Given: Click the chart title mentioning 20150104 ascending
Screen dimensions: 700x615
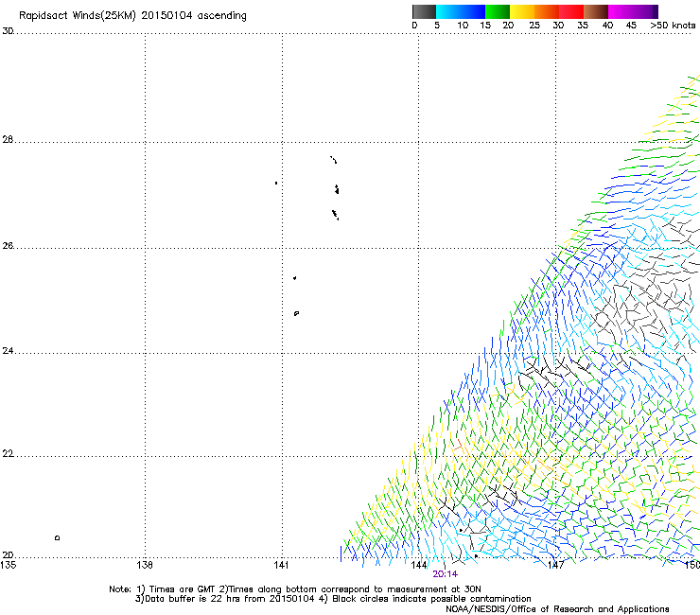Looking at the screenshot, I should (x=132, y=15).
